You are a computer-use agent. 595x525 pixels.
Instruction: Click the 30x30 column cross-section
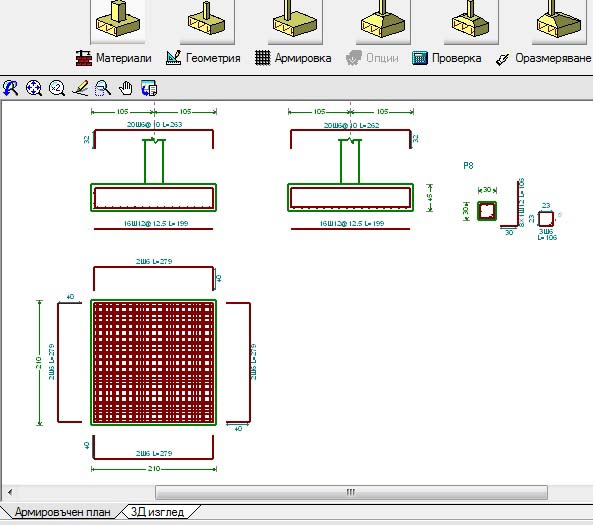(487, 211)
